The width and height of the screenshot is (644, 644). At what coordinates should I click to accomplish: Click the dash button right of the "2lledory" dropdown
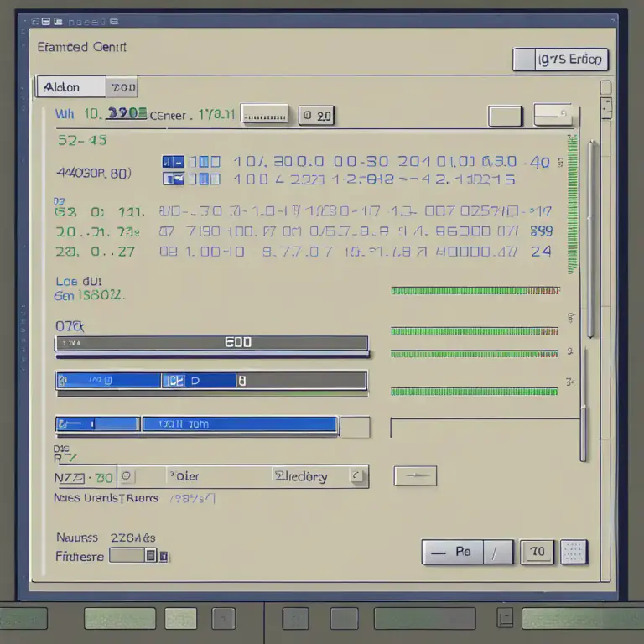tap(415, 475)
